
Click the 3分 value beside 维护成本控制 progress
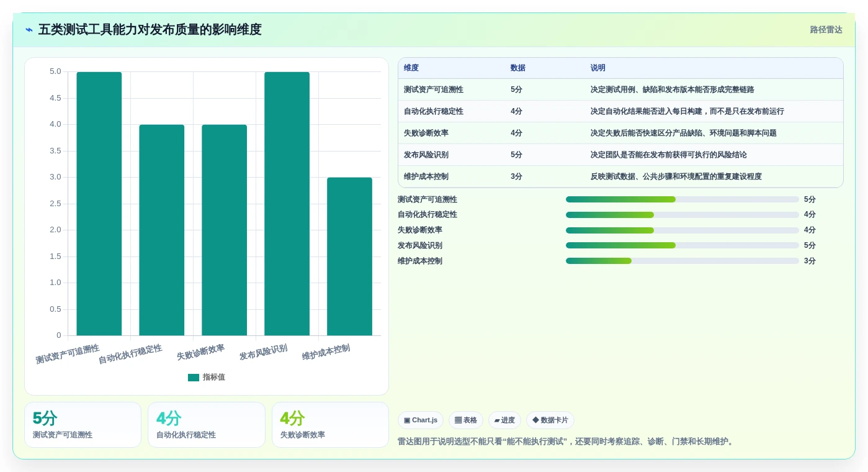pyautogui.click(x=810, y=261)
